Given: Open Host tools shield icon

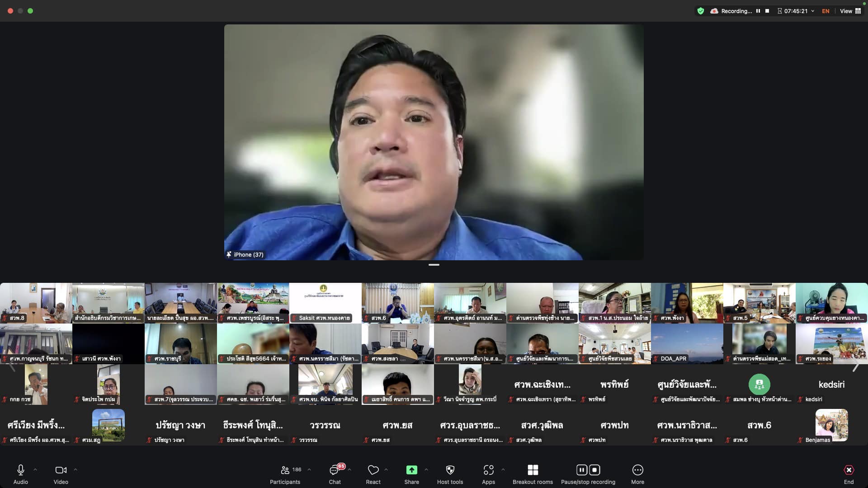Looking at the screenshot, I should coord(450,470).
